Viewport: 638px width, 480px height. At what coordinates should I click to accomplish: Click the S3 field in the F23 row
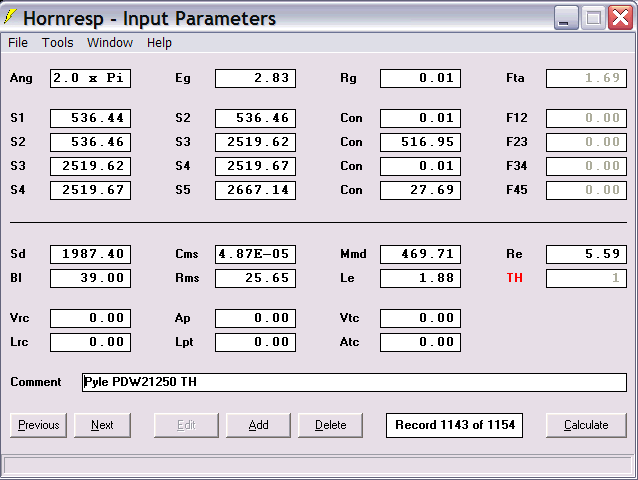click(x=256, y=142)
